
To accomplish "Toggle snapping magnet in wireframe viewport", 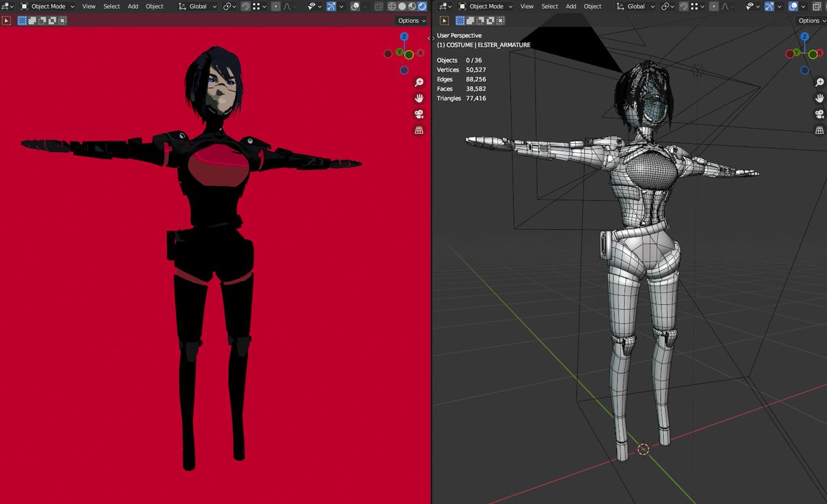I will [684, 6].
